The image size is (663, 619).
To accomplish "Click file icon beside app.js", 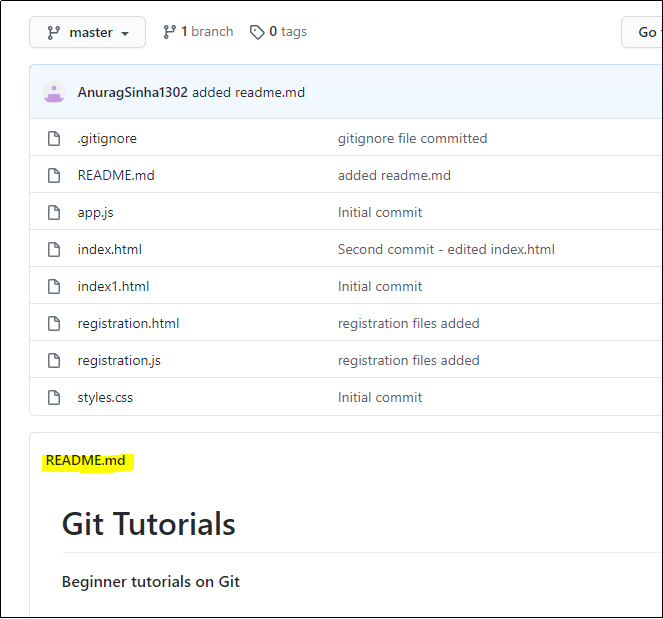I will (x=55, y=213).
